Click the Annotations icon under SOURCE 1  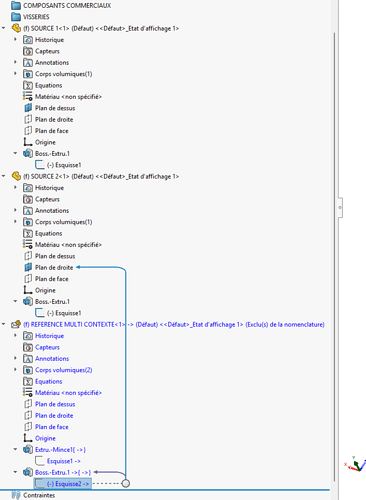pos(28,62)
